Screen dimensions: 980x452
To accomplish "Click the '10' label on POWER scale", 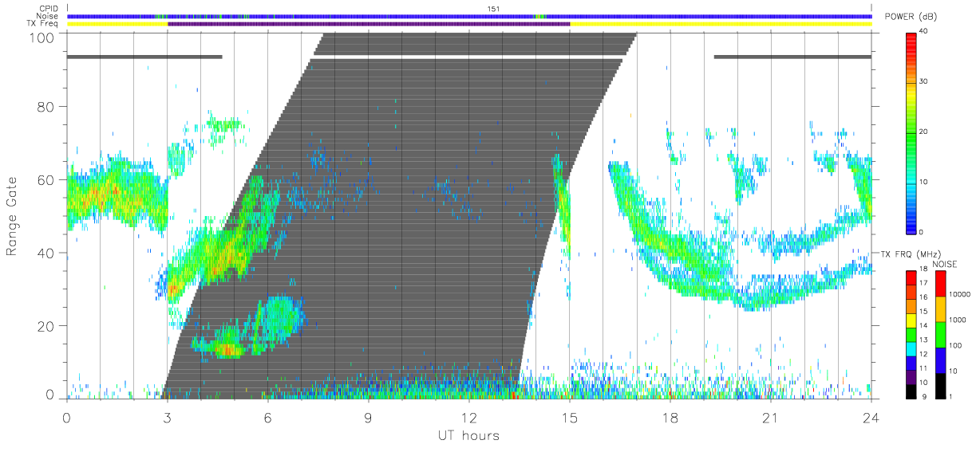I will [x=925, y=182].
